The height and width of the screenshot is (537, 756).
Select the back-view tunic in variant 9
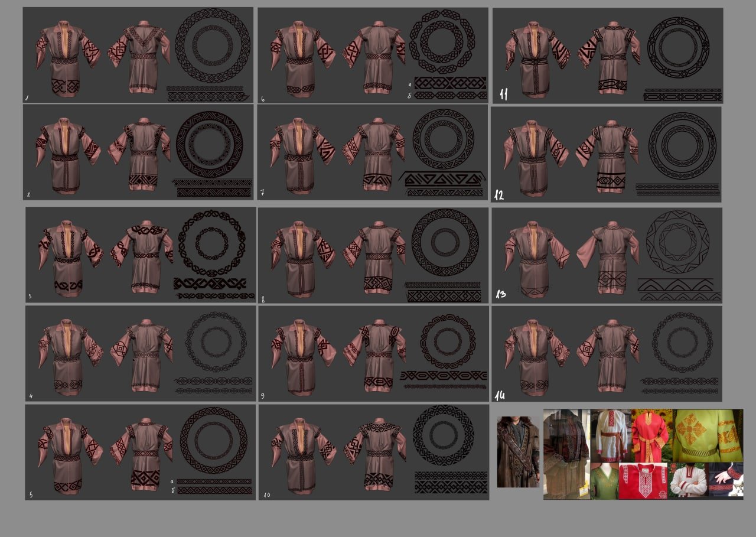click(374, 356)
